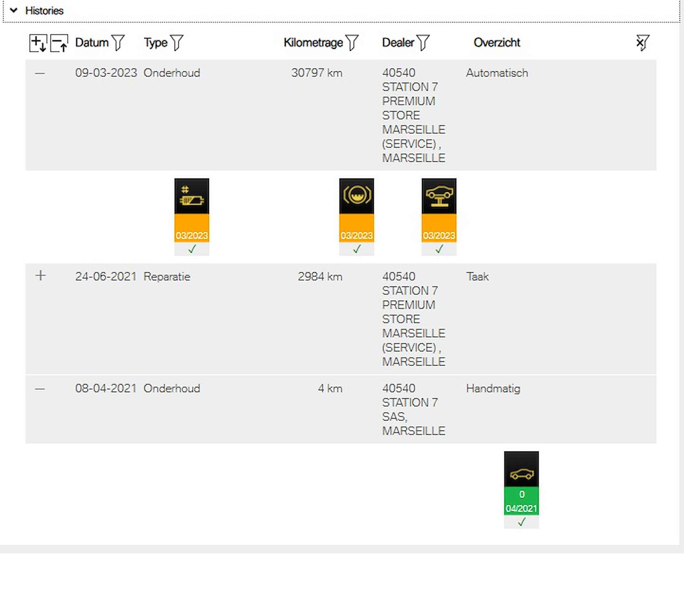This screenshot has width=684, height=616.
Task: Expand the 24-06-2021 Reparatie row
Action: click(x=40, y=275)
